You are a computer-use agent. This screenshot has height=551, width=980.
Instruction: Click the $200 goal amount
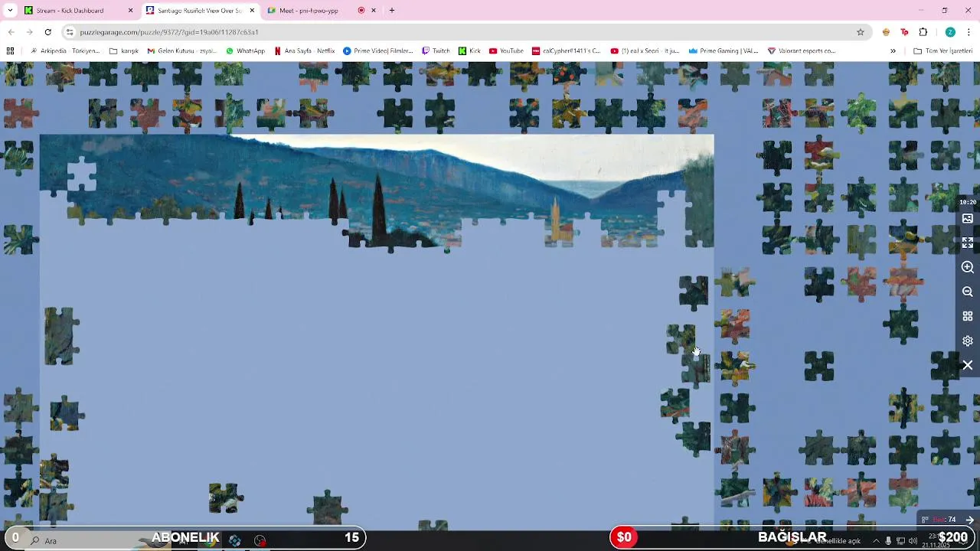953,537
